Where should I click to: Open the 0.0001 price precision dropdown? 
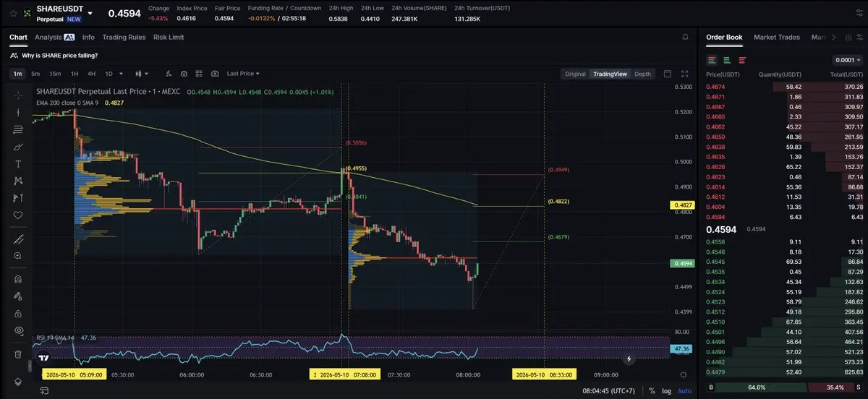click(848, 60)
